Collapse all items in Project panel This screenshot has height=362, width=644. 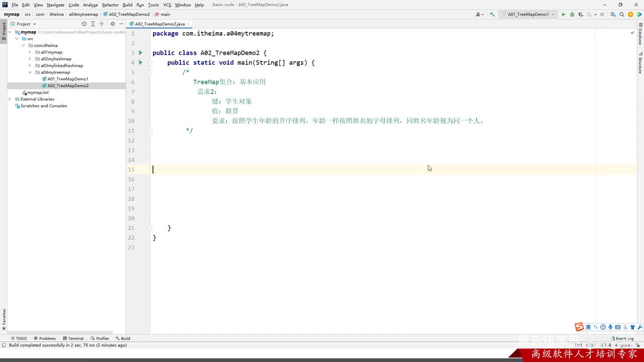tap(102, 24)
